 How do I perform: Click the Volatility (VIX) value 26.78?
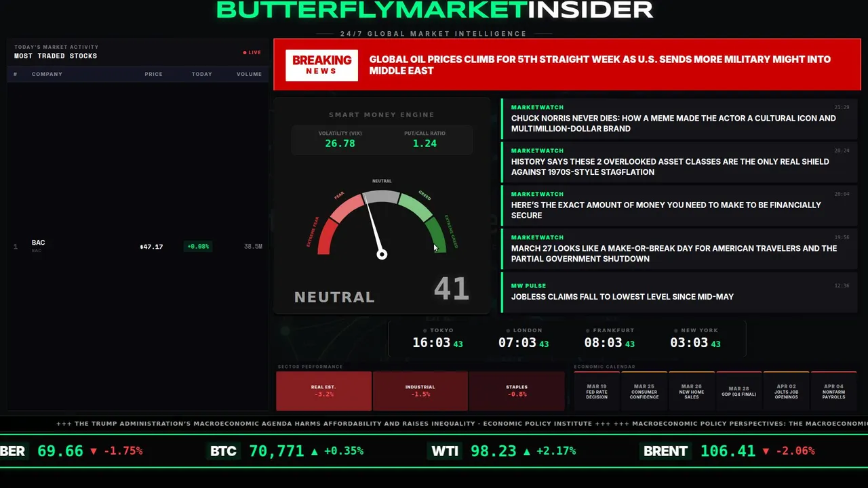pos(340,144)
